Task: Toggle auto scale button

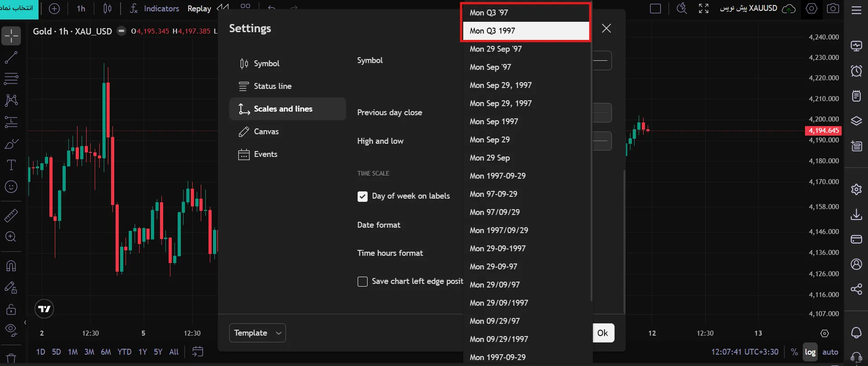Action: coord(830,352)
